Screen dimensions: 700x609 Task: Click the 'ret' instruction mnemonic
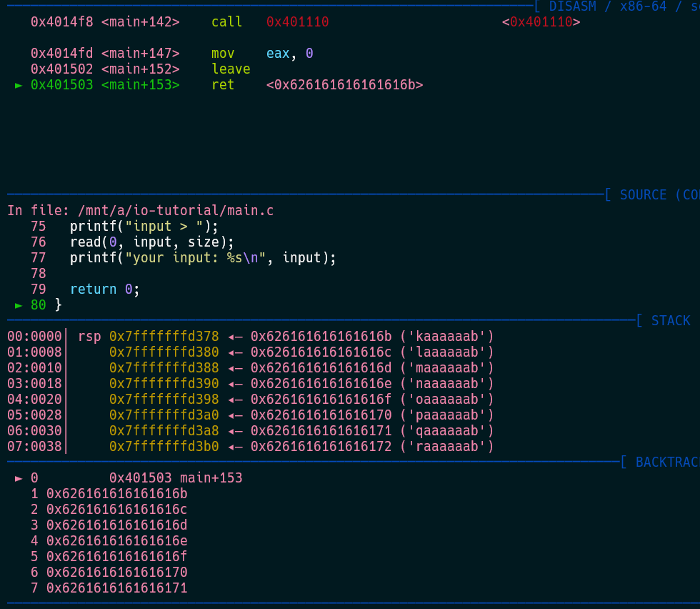(x=223, y=85)
